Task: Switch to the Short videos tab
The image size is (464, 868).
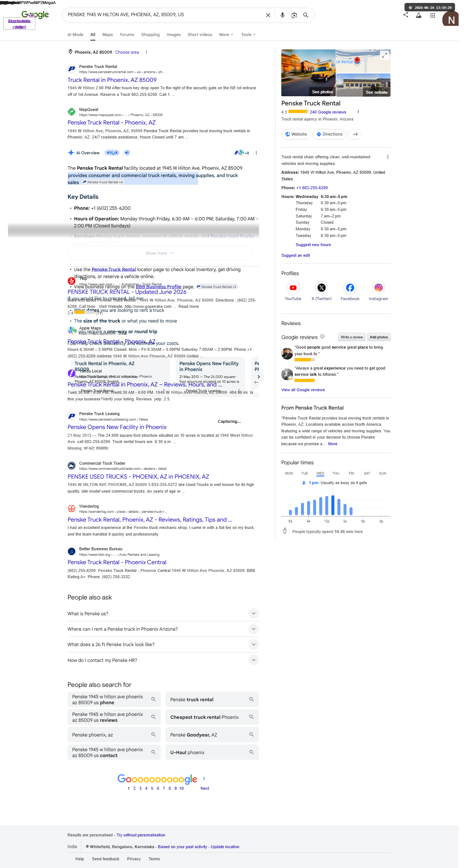Action: coord(200,35)
